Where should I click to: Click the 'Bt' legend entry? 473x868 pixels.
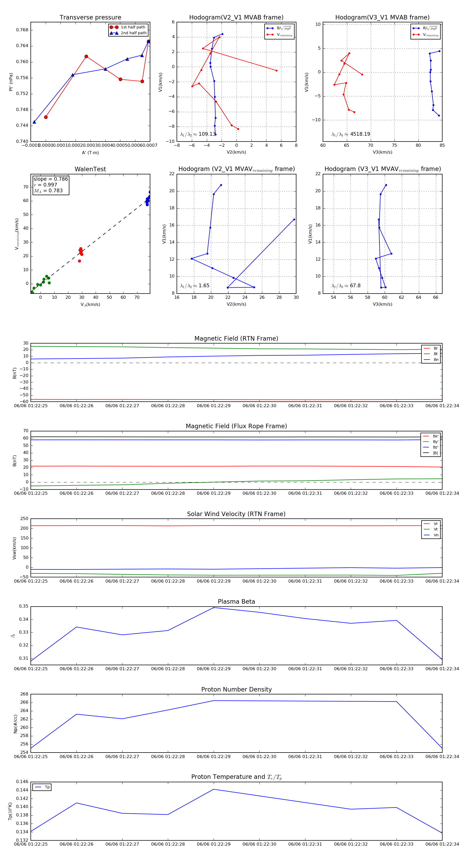point(431,354)
